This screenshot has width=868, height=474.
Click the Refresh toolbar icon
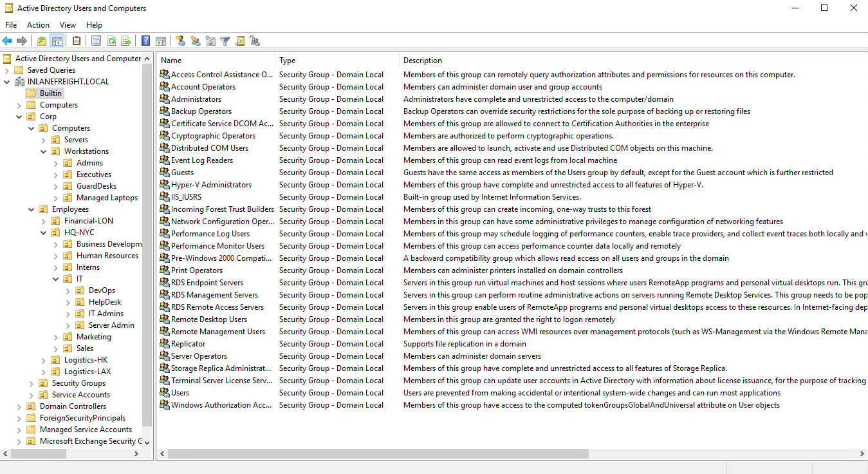[x=111, y=41]
